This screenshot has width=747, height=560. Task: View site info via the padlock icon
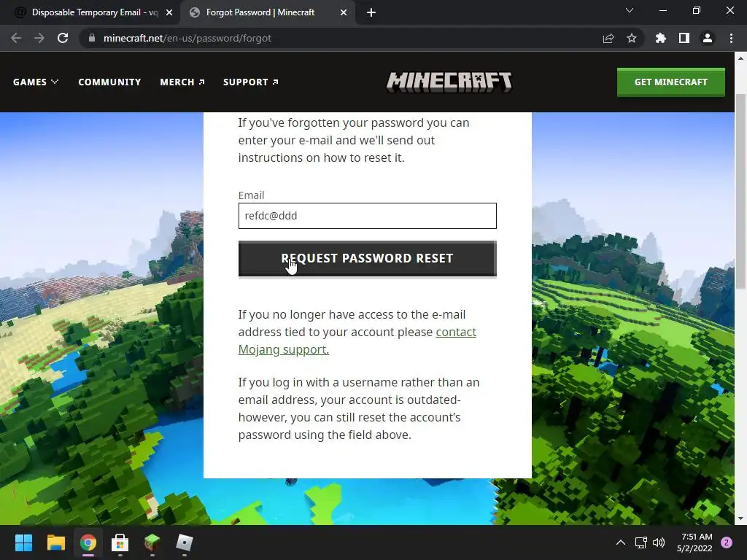point(92,38)
